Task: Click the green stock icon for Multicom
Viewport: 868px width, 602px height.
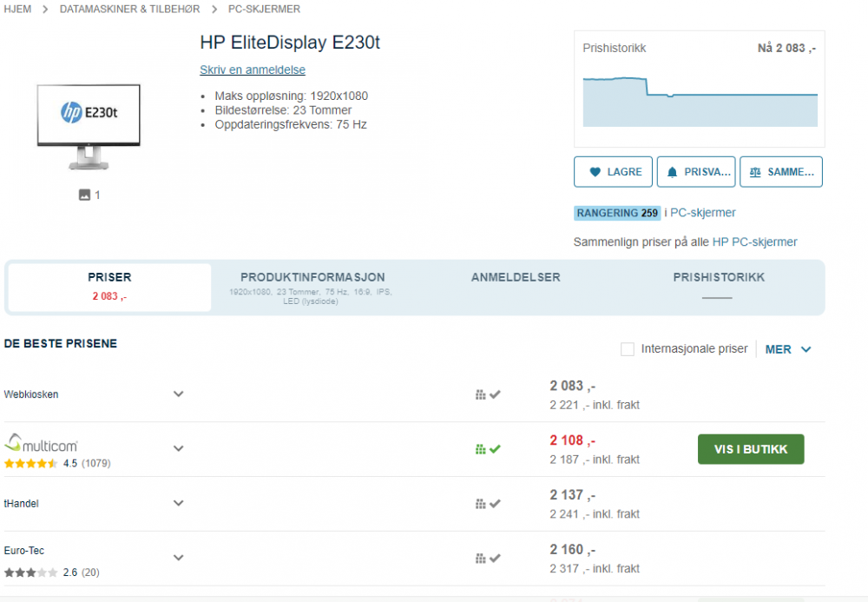Action: point(488,449)
